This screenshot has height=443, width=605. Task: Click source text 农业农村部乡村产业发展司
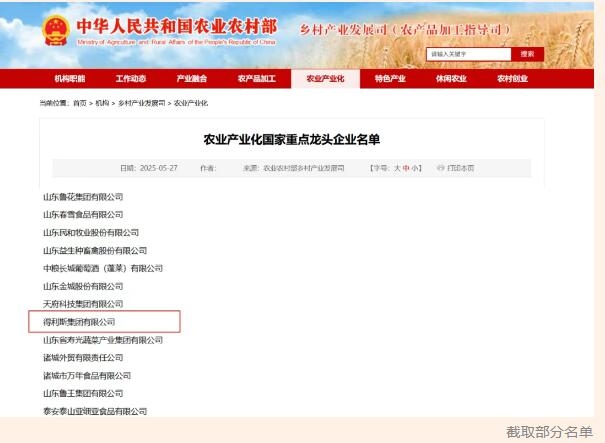(304, 168)
